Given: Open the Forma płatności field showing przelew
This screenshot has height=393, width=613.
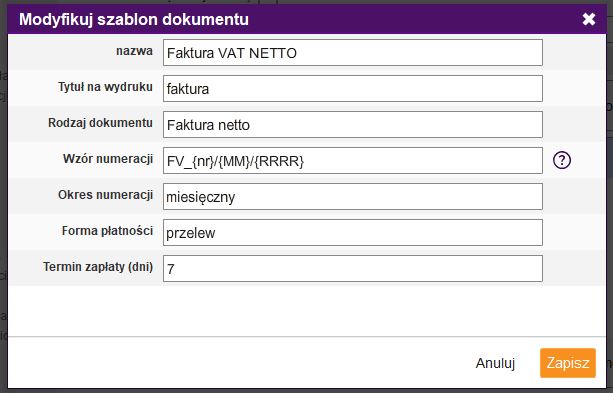Looking at the screenshot, I should (x=353, y=233).
